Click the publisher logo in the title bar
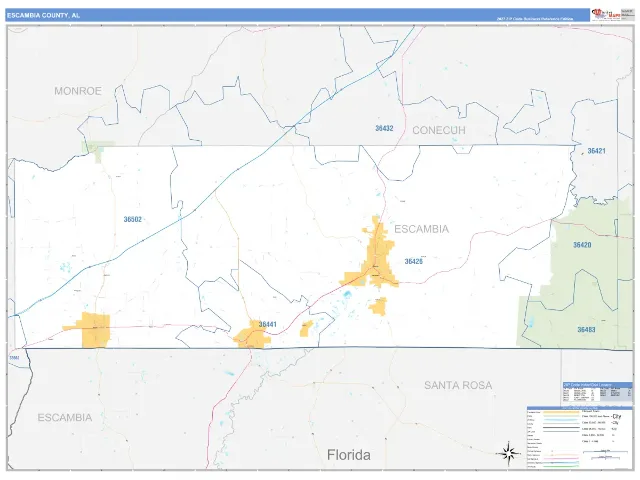640x480 pixels. (605, 14)
